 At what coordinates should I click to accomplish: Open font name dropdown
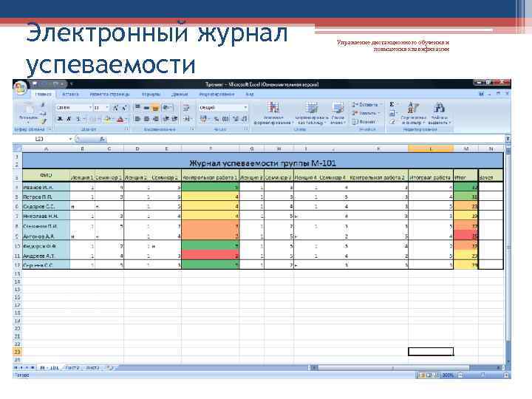pyautogui.click(x=90, y=108)
